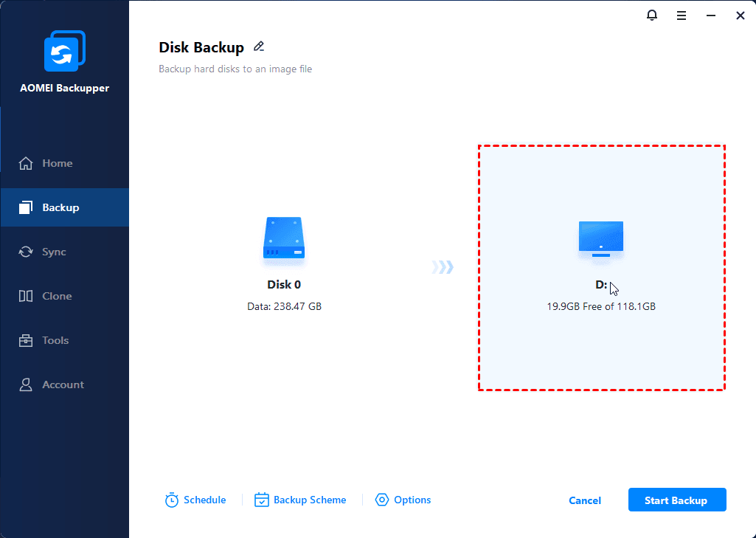
Task: Click the AOMEI Backupper logo icon
Action: pos(64,52)
